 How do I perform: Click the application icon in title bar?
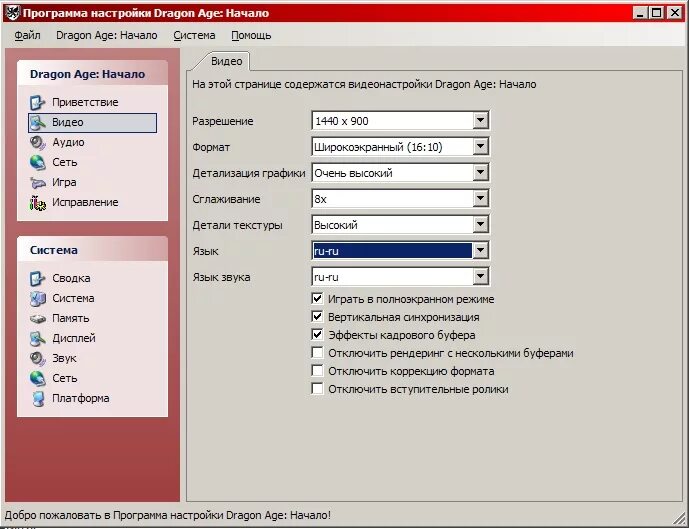[13, 13]
